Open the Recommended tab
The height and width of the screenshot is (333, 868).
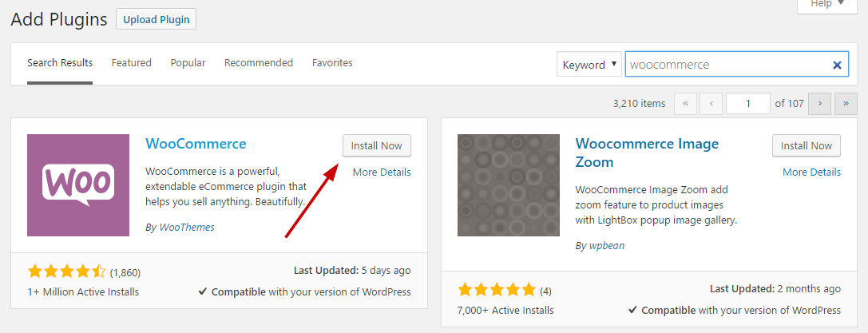coord(259,63)
